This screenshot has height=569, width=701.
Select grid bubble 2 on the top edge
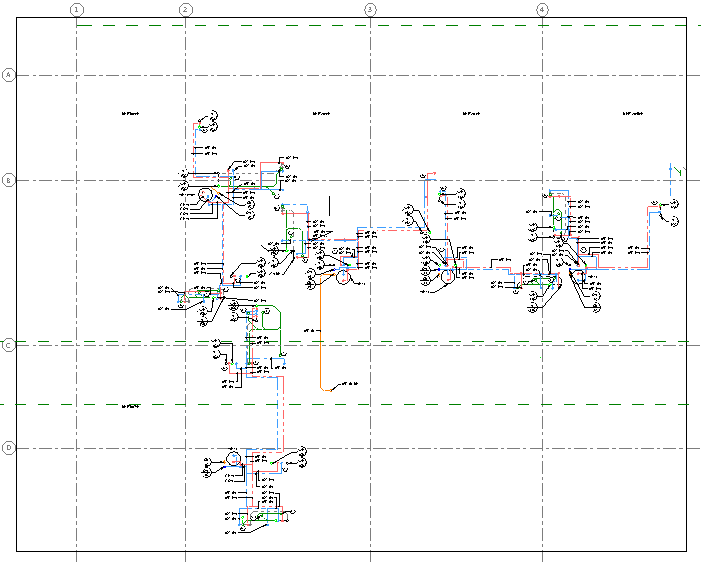tap(186, 9)
